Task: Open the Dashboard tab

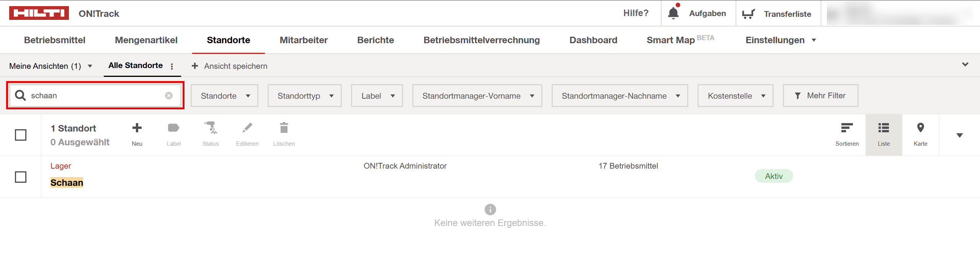Action: point(593,40)
